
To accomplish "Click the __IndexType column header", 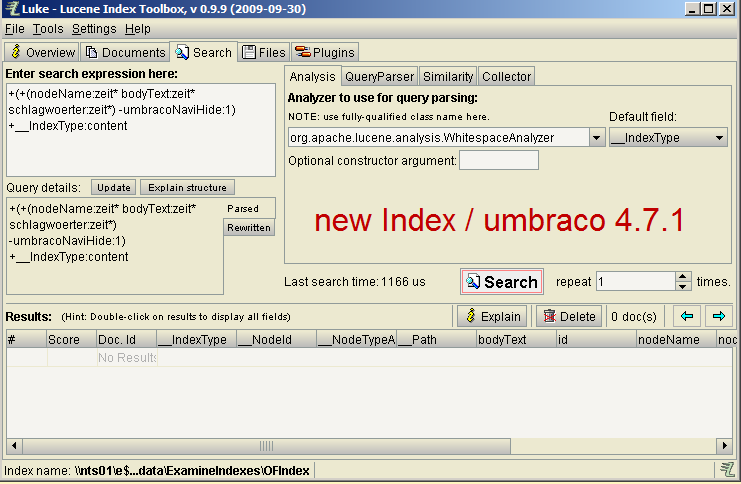I will [x=196, y=339].
